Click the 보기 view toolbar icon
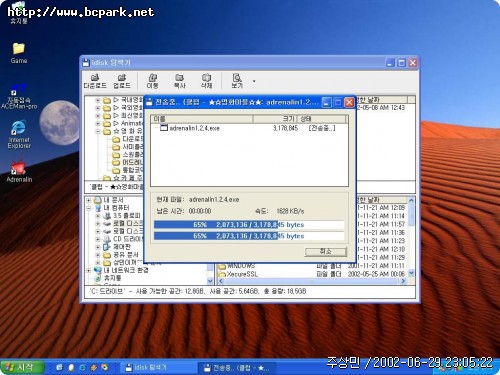 point(237,81)
